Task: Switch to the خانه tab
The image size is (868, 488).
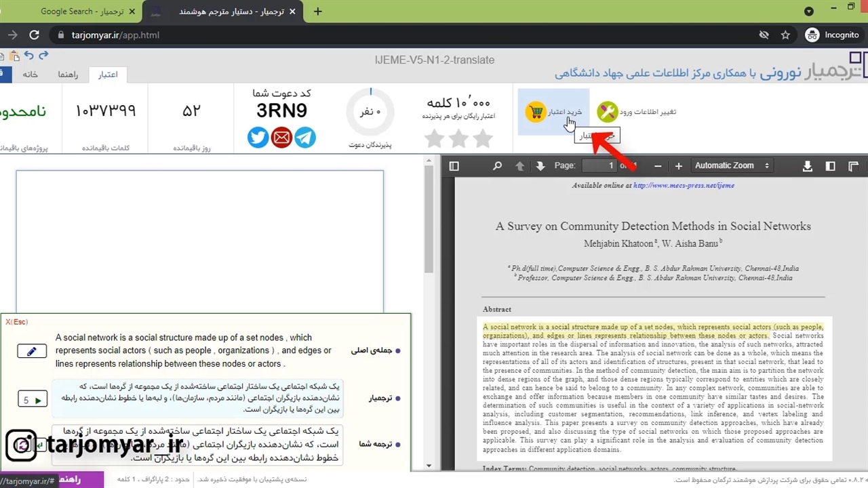Action: click(31, 75)
